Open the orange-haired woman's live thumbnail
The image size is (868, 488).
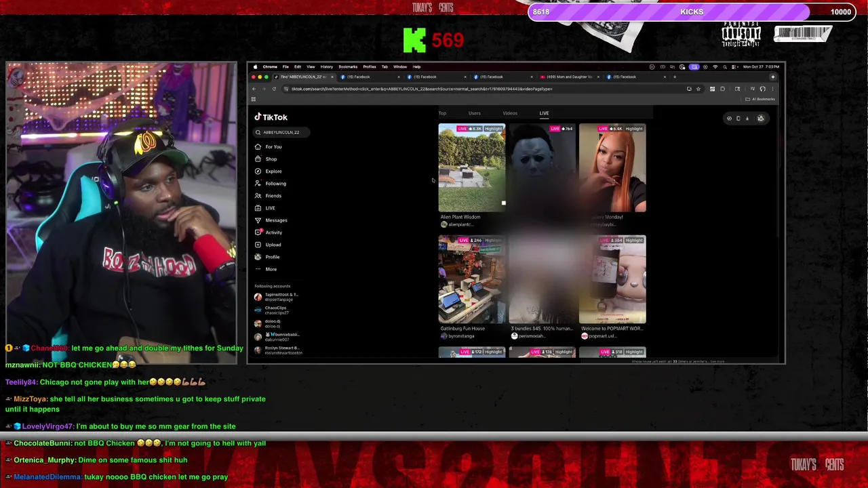coord(612,168)
